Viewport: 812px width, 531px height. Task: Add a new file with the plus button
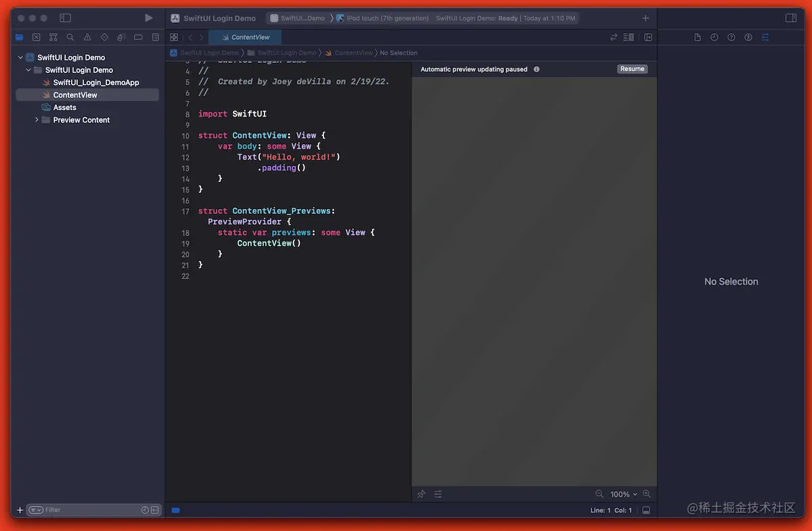click(x=20, y=510)
